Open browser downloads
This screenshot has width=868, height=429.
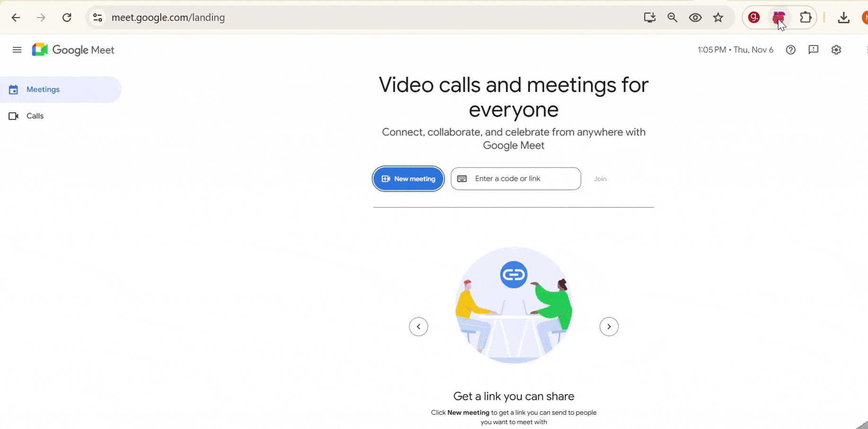[x=843, y=18]
